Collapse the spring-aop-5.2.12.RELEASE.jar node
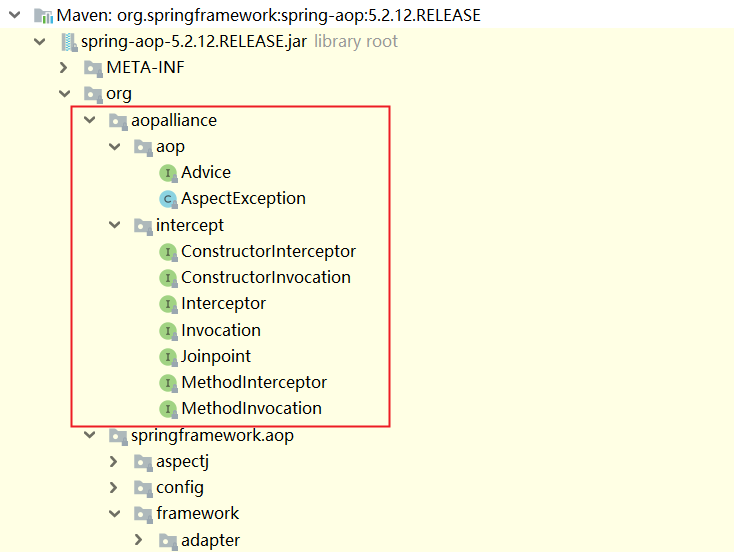Viewport: 734px width, 552px height. tap(40, 42)
